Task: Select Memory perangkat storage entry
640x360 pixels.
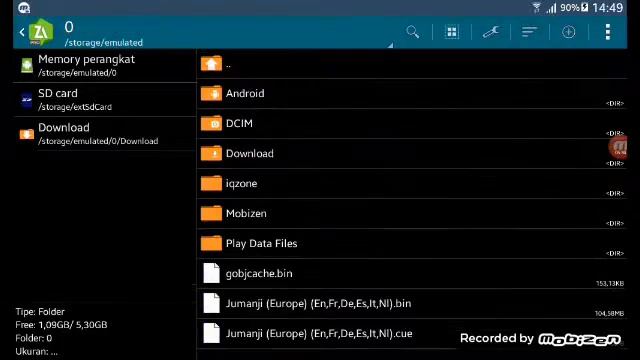Action: point(105,65)
